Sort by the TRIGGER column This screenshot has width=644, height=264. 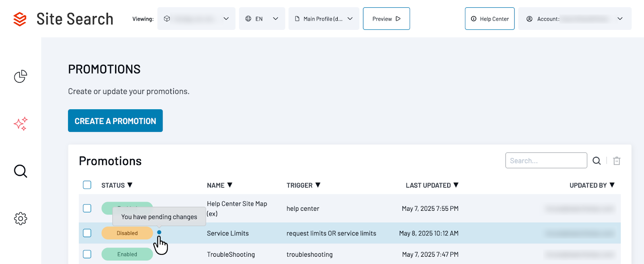tap(303, 185)
